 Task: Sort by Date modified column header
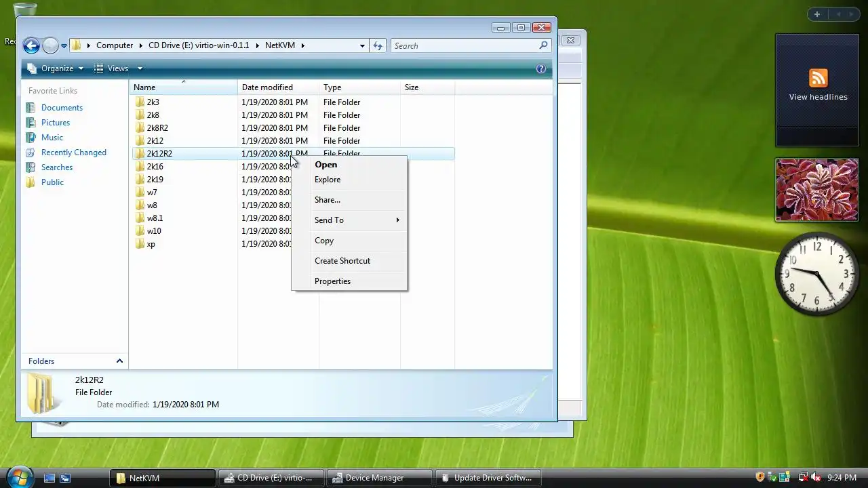tap(278, 87)
